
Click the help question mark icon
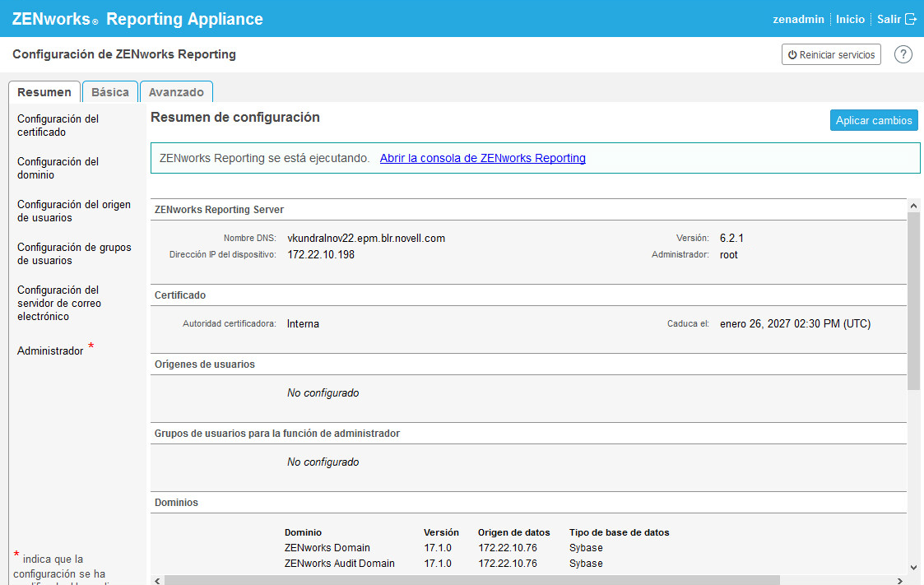[903, 54]
